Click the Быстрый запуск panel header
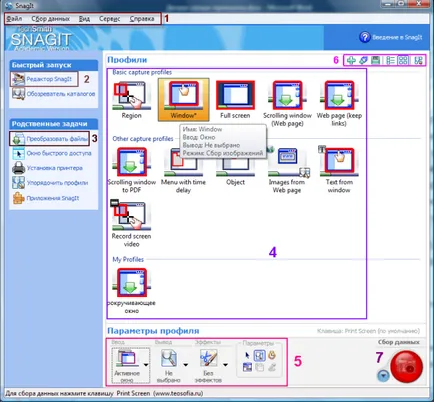This screenshot has height=402, width=434. click(x=54, y=65)
